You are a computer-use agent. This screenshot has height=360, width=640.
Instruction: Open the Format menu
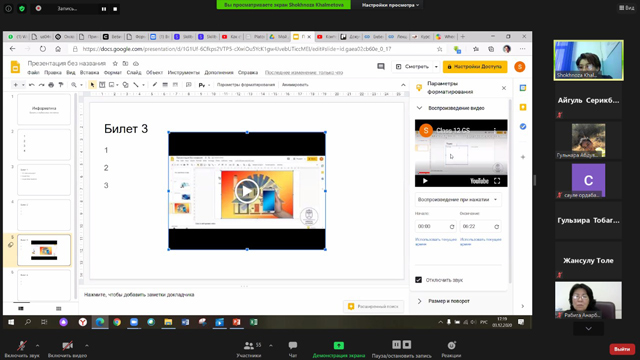(x=113, y=73)
